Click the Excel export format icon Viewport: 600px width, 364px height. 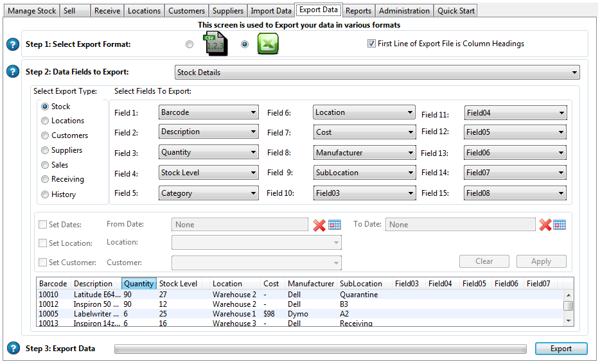pyautogui.click(x=268, y=44)
